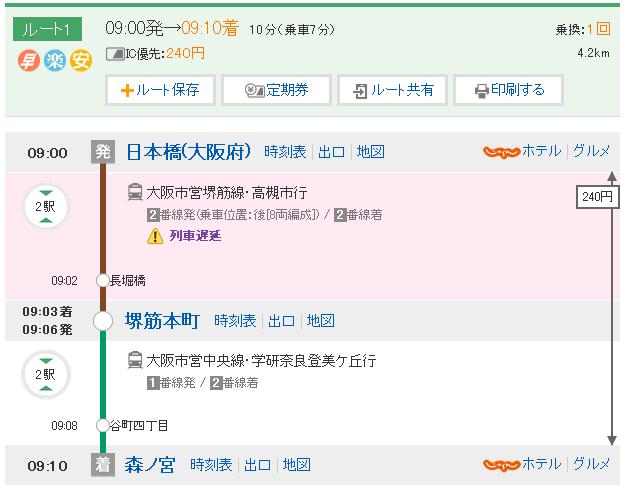Click the green ルート1 label
The width and height of the screenshot is (629, 494).
[47, 29]
